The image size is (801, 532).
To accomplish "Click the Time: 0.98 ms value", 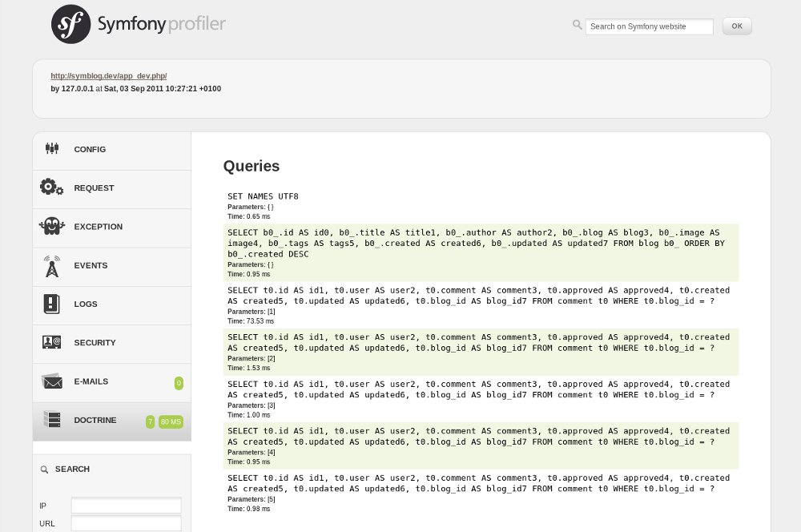I will click(249, 509).
